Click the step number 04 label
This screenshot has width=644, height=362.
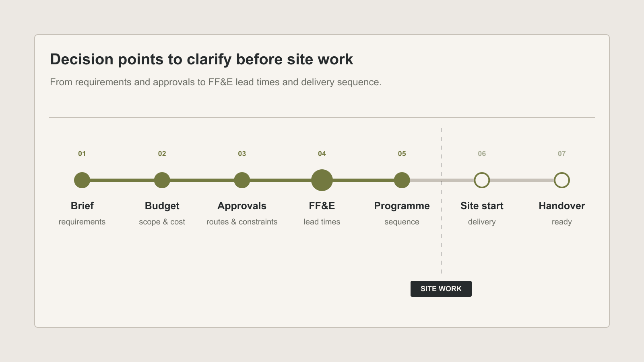point(322,154)
